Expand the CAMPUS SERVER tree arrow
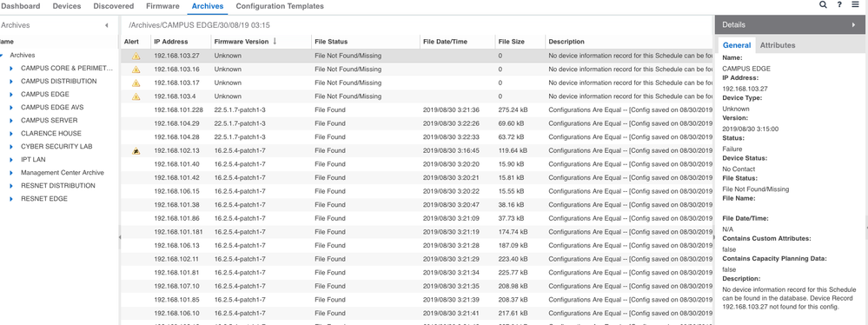This screenshot has height=325, width=868. coord(11,120)
